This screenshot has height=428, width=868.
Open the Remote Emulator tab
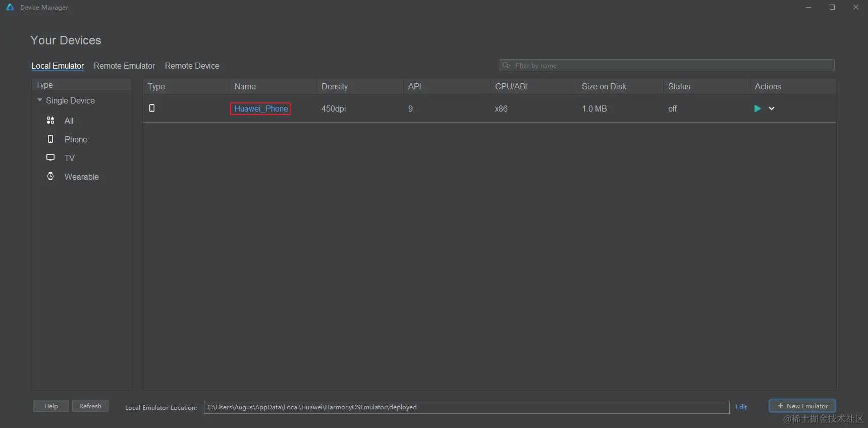[x=124, y=66]
